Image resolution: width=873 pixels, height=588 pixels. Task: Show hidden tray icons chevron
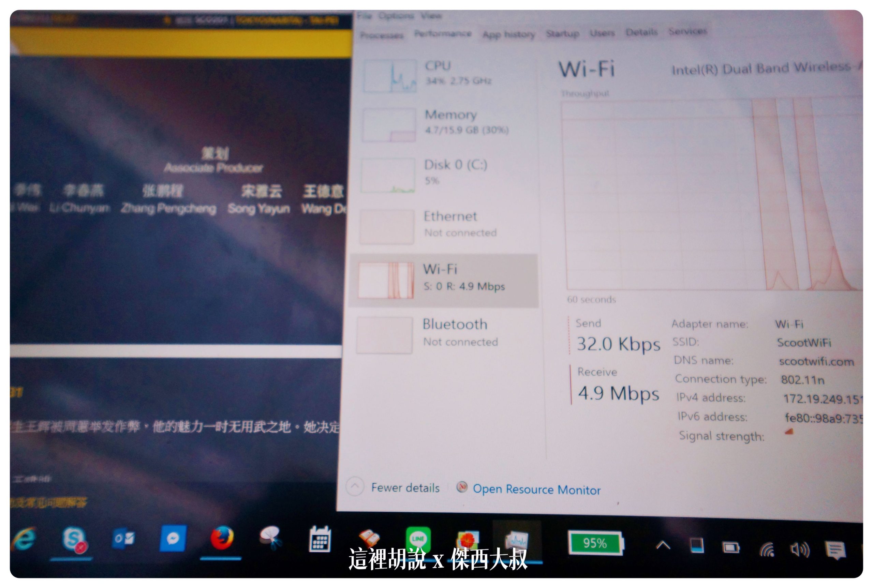(663, 546)
